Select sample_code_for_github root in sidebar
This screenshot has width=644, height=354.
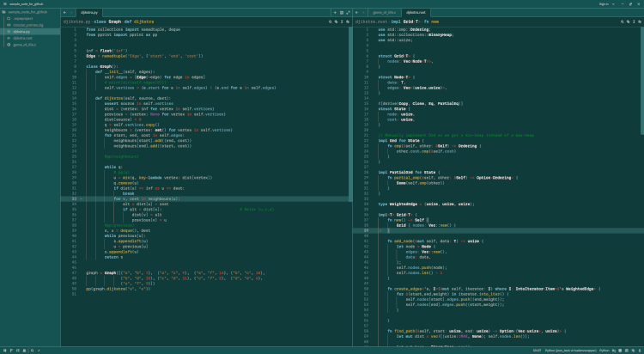(30, 12)
